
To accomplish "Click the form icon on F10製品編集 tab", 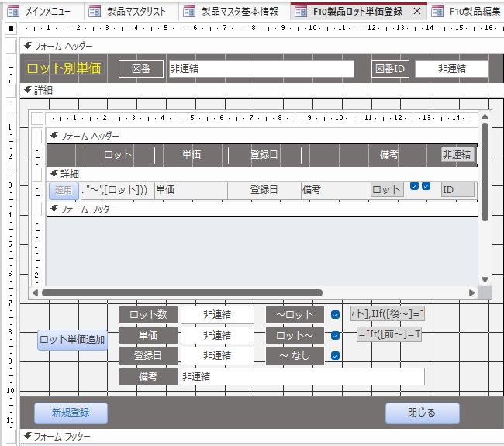I will [437, 12].
